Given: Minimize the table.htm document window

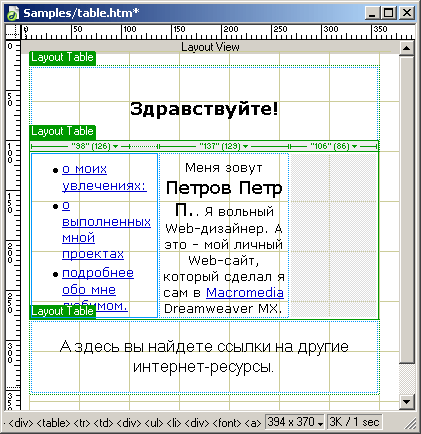Looking at the screenshot, I should 372,13.
